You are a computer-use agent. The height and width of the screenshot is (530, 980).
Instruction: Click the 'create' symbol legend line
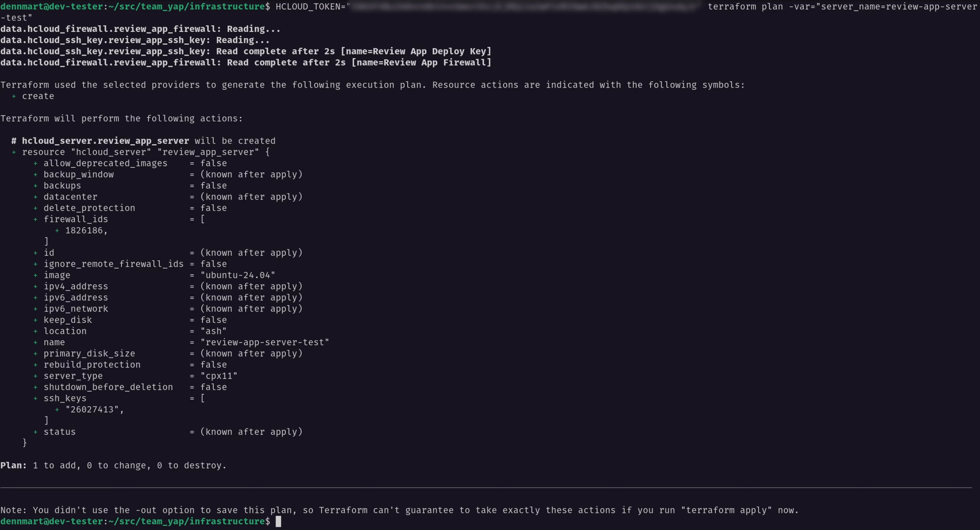pyautogui.click(x=32, y=97)
